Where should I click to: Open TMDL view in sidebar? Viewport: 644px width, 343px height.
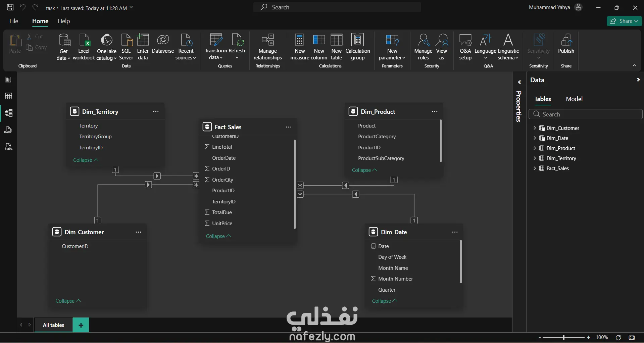tap(8, 147)
